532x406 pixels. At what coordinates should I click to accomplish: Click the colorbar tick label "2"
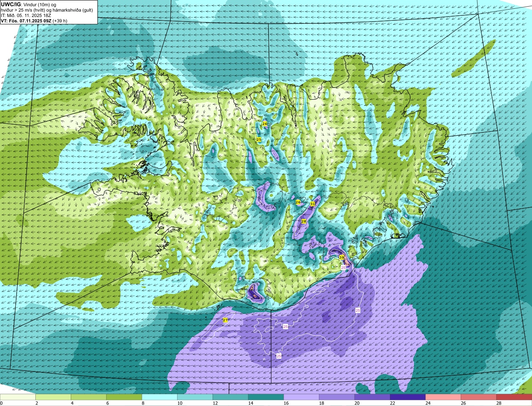point(37,403)
